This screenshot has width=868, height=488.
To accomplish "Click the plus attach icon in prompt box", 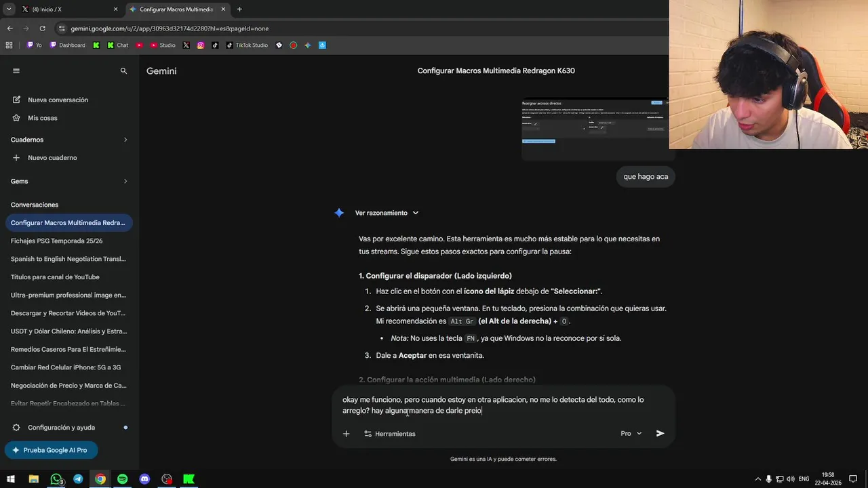I will click(346, 434).
